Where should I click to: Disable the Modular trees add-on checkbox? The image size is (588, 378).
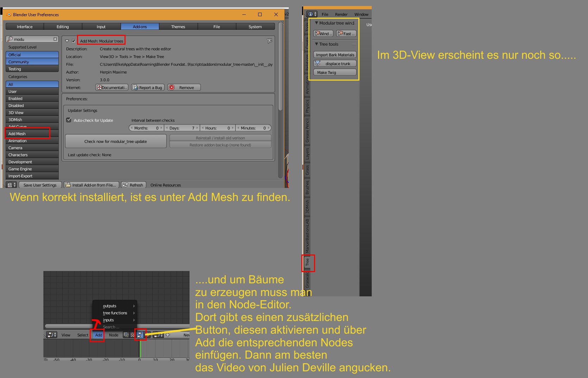point(73,41)
